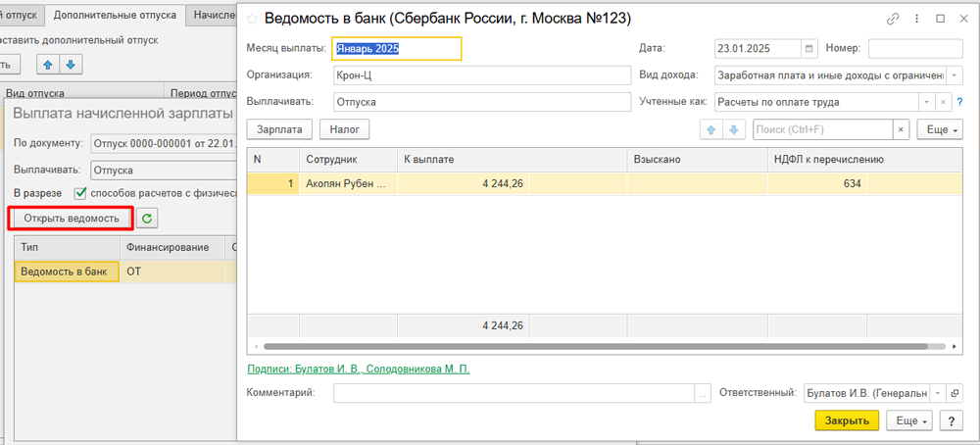Add document to favorites with star icon
Screen dimensions: 980x445
click(x=252, y=19)
